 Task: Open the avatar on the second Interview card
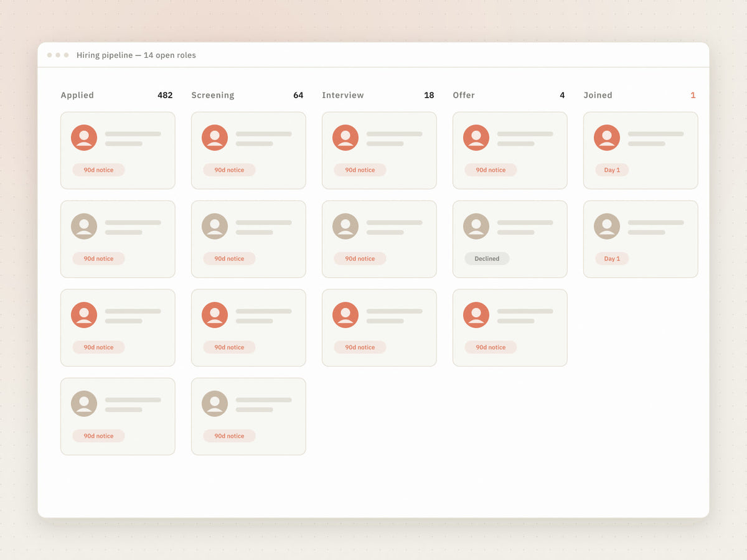[x=345, y=226]
